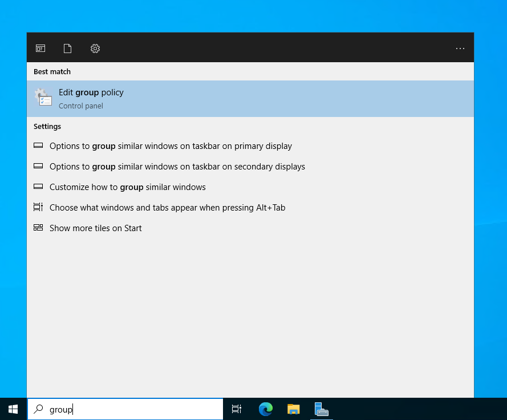Click the search magnifier icon
507x420 pixels.
(38, 409)
